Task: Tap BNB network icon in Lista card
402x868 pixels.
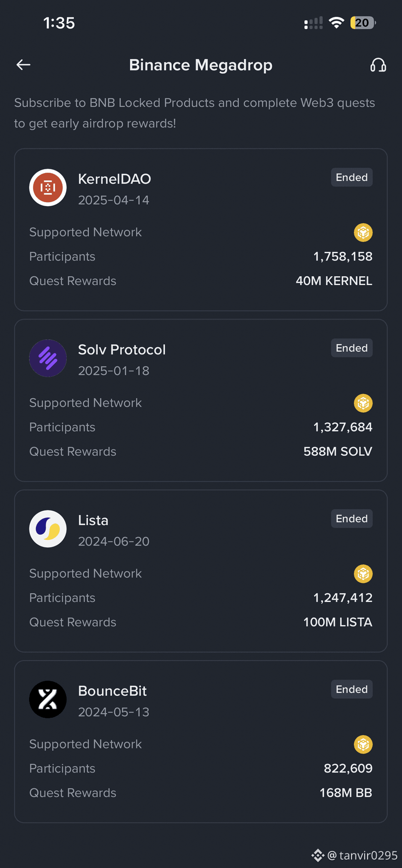Action: (363, 574)
